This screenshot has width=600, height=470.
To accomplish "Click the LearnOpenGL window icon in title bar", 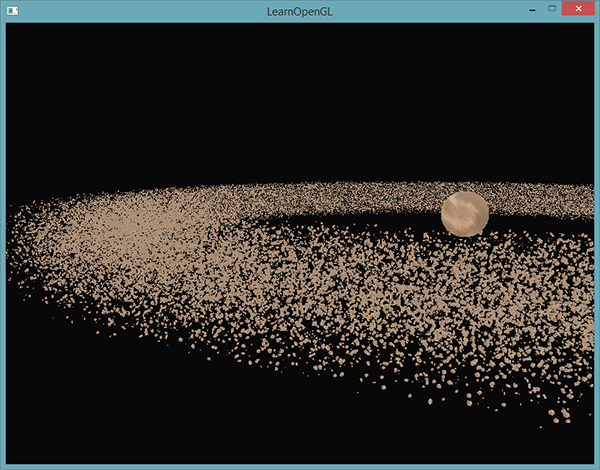I will (x=13, y=10).
